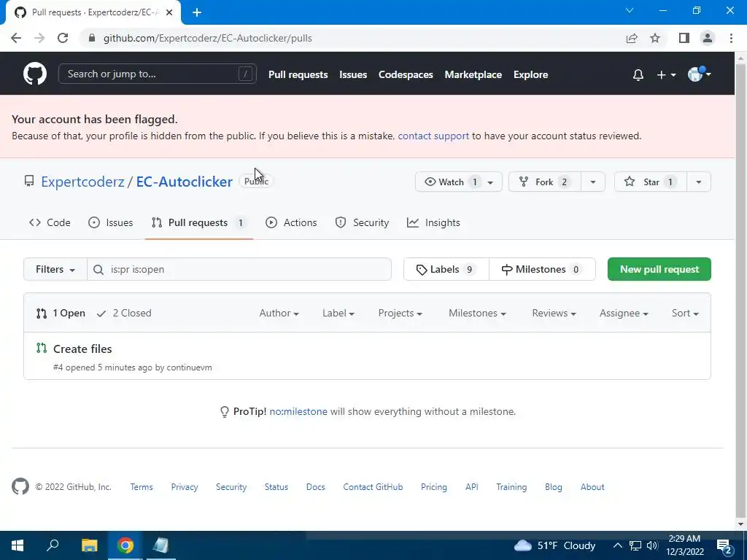
Task: Open the Create files pull request
Action: 82,349
